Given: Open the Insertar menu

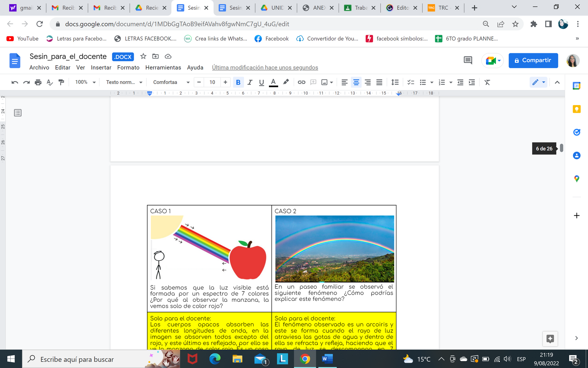Looking at the screenshot, I should (x=101, y=67).
